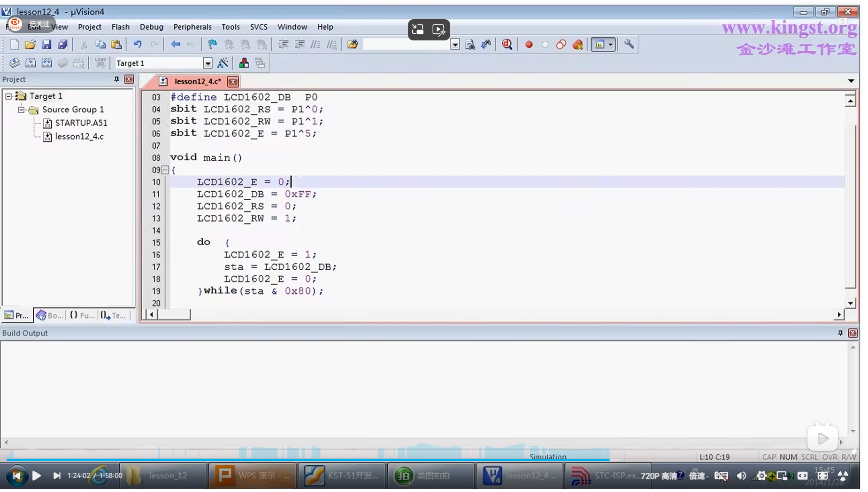Collapse the Source Group 1 tree node

click(x=21, y=109)
